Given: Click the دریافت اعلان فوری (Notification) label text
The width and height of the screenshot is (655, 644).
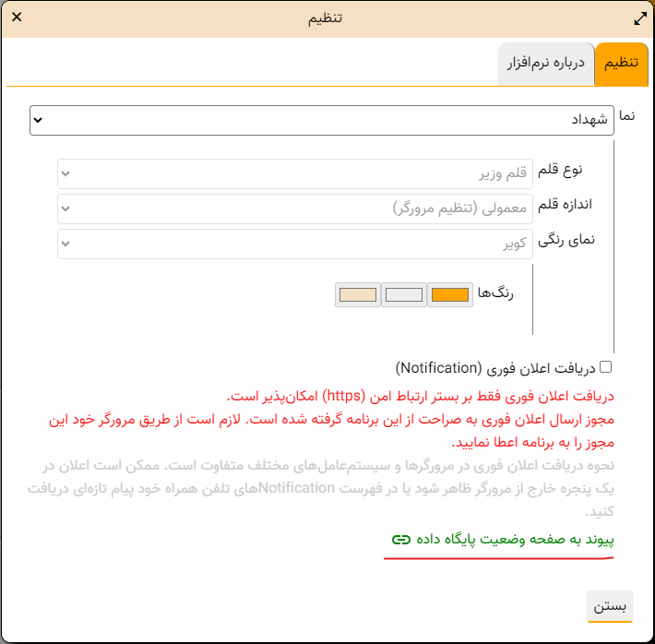Looking at the screenshot, I should [x=496, y=368].
